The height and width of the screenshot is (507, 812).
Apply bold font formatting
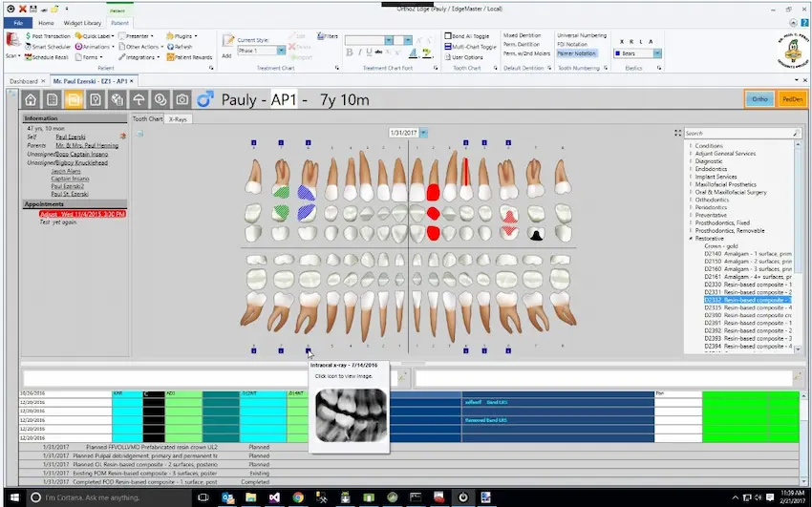350,53
